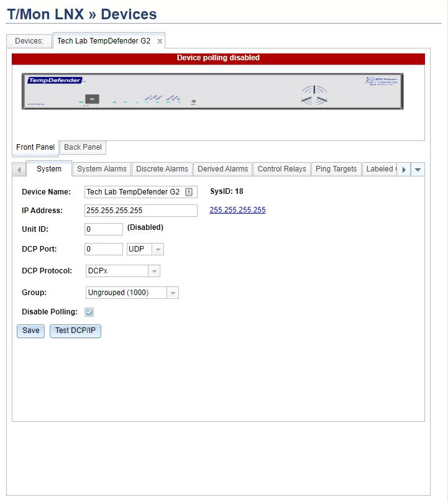Select the Control Relays tab
This screenshot has width=448, height=502.
click(x=281, y=169)
